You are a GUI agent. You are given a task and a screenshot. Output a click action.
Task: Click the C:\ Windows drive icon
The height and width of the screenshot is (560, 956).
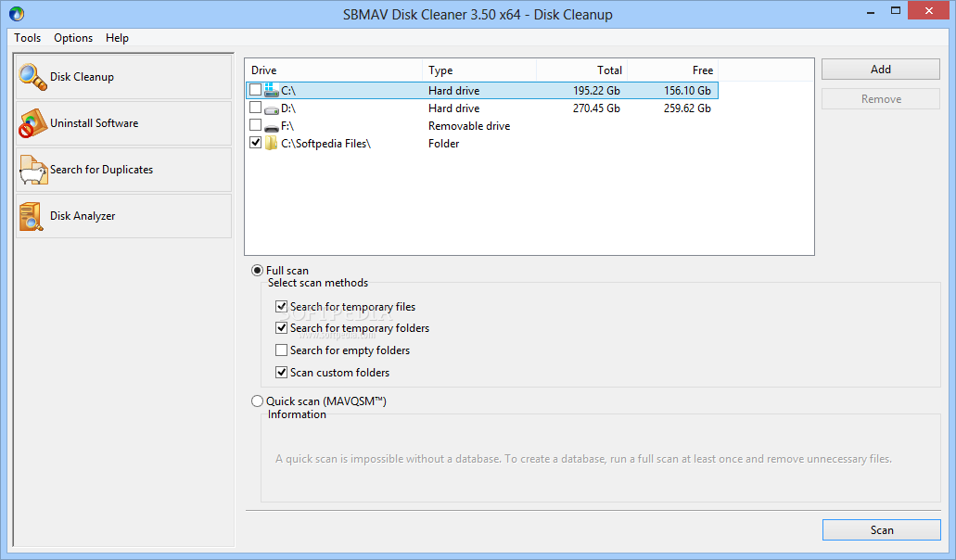coord(272,90)
